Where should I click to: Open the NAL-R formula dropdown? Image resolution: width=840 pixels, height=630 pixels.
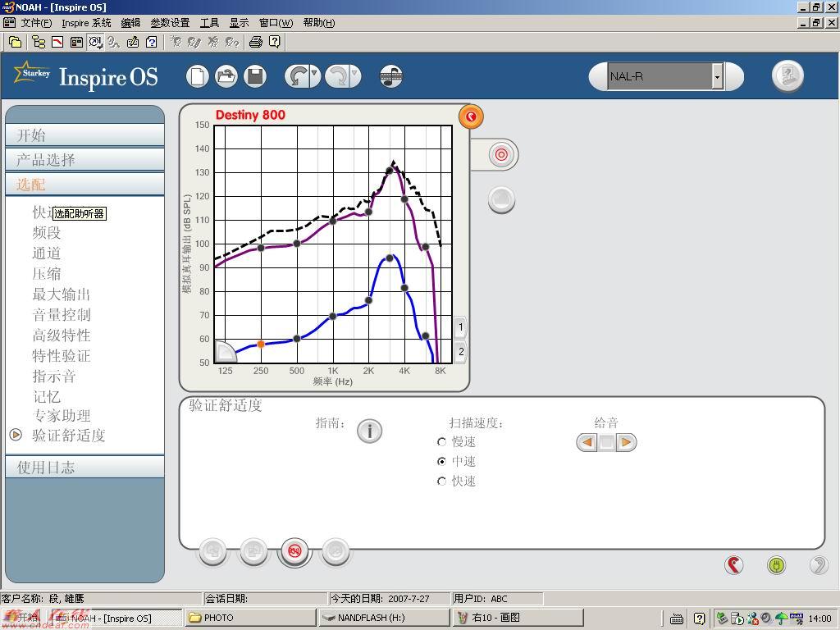(717, 76)
